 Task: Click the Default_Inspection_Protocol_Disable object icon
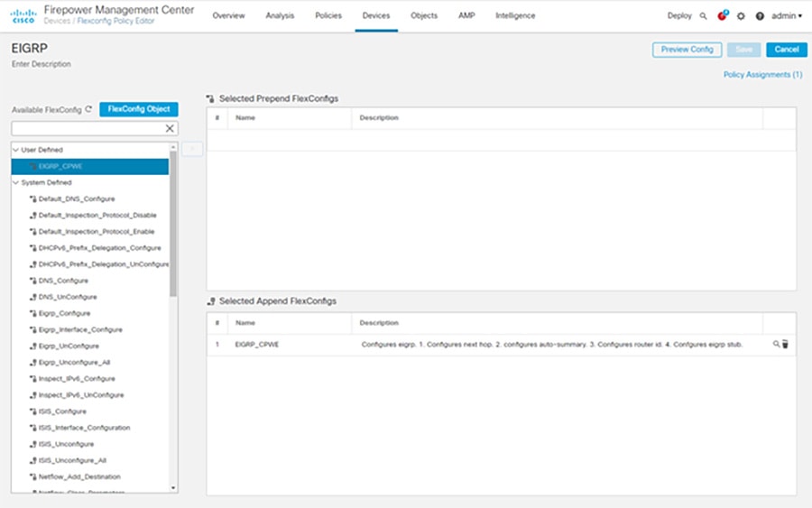point(33,216)
